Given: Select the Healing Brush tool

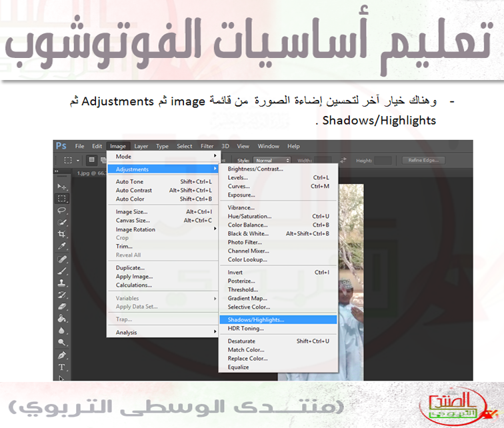Looking at the screenshot, I should tap(62, 259).
